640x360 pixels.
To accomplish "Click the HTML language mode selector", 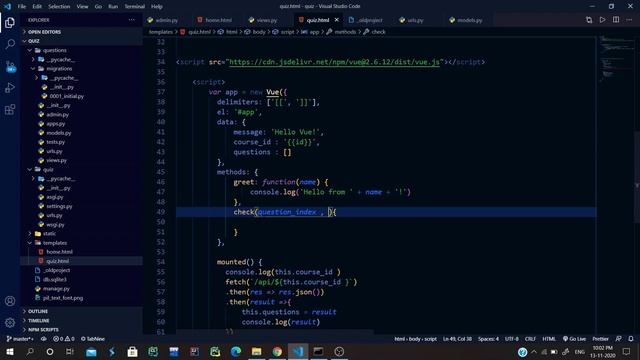I will click(549, 339).
